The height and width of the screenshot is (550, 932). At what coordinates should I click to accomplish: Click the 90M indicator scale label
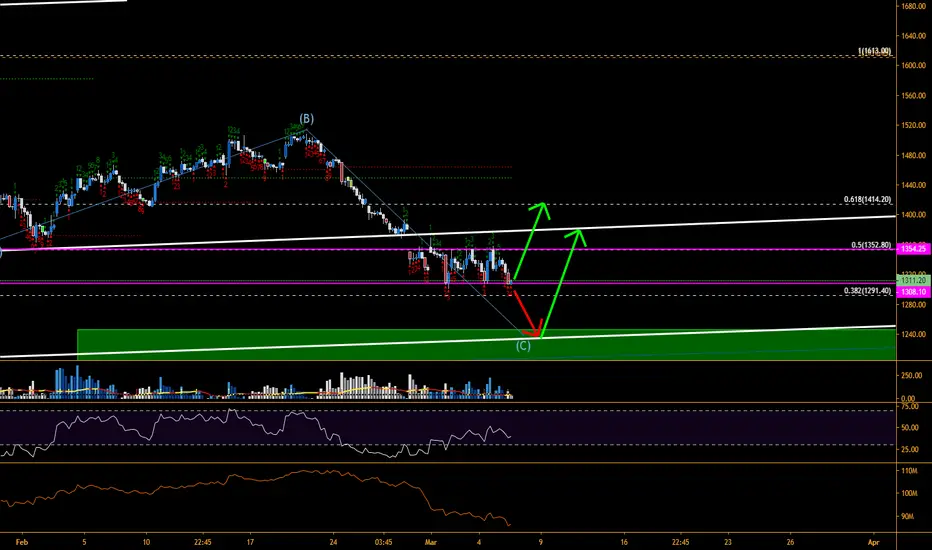point(908,517)
